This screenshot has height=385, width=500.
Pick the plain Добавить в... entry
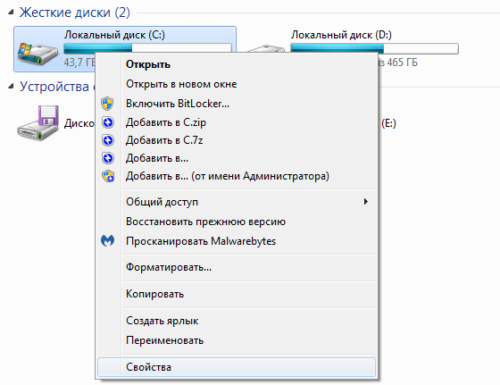237,158
